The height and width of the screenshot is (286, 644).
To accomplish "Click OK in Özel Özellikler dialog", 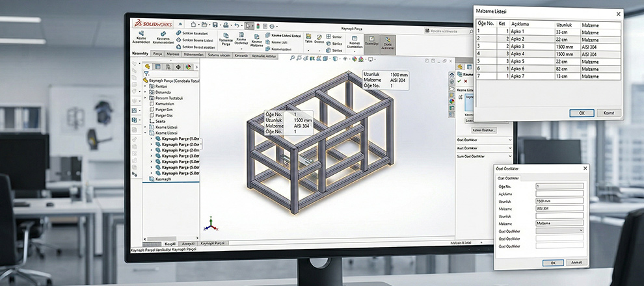I will tap(553, 263).
